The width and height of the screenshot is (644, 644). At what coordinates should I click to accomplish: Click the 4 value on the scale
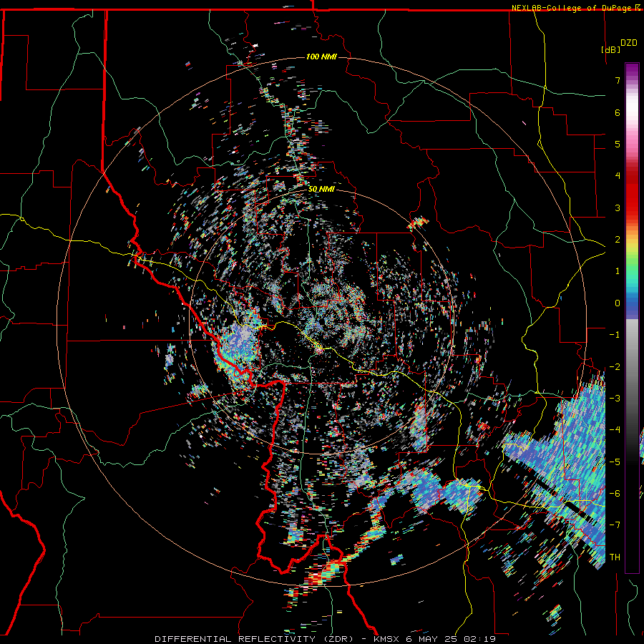point(618,176)
